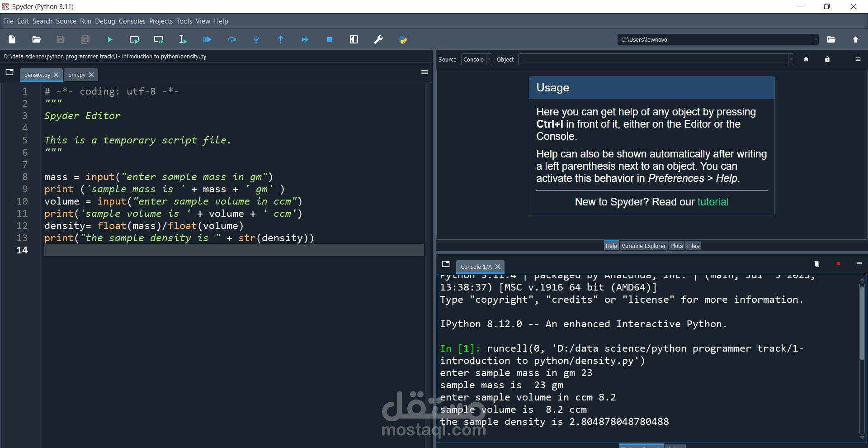
Task: Click the console scrollbar down arrow
Action: [862, 438]
